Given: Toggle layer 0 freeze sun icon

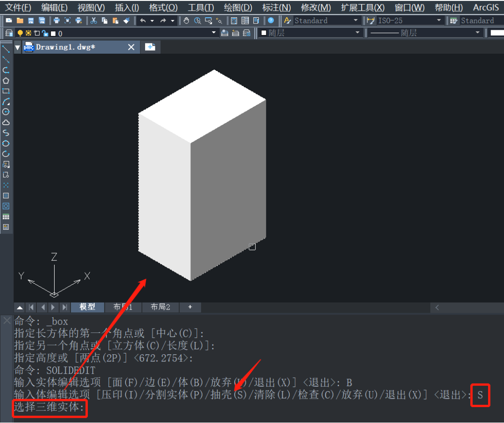Looking at the screenshot, I should coord(28,33).
